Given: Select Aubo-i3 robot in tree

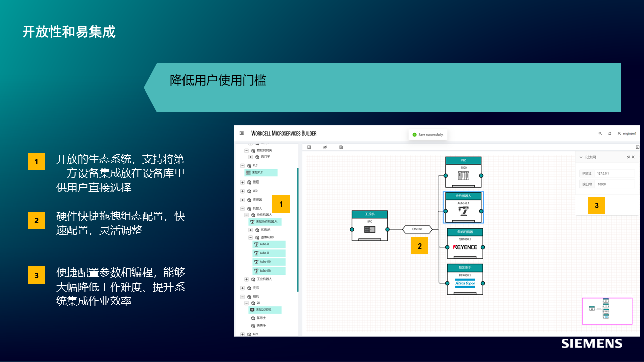Looking at the screenshot, I should pyautogui.click(x=269, y=244).
